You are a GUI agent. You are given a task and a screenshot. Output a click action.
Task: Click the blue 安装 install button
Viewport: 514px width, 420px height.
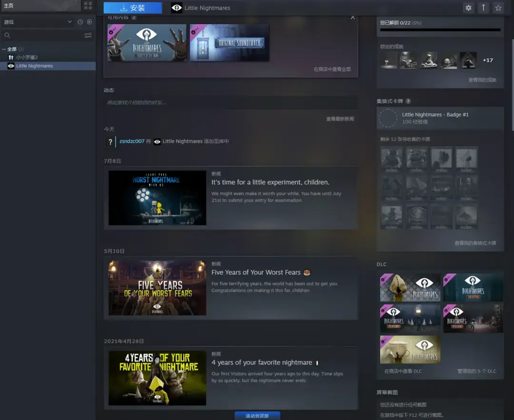point(133,8)
